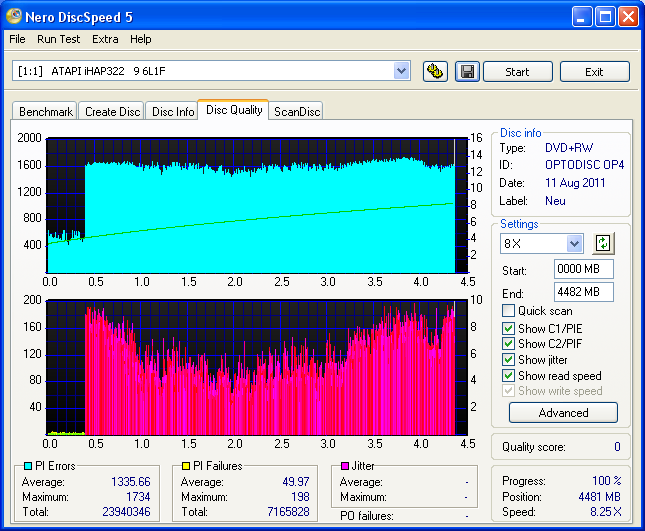Click the magenta Jitter legend swatch
The height and width of the screenshot is (531, 645).
point(345,466)
